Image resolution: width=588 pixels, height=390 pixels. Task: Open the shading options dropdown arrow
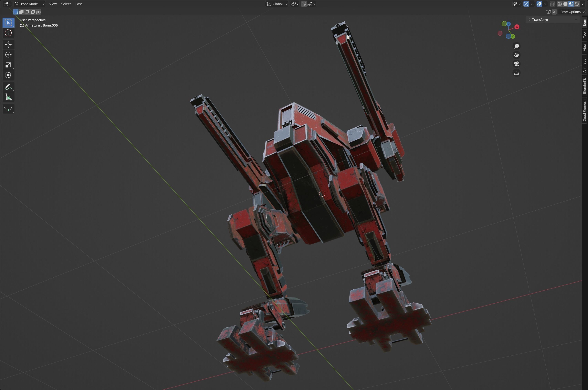click(583, 4)
